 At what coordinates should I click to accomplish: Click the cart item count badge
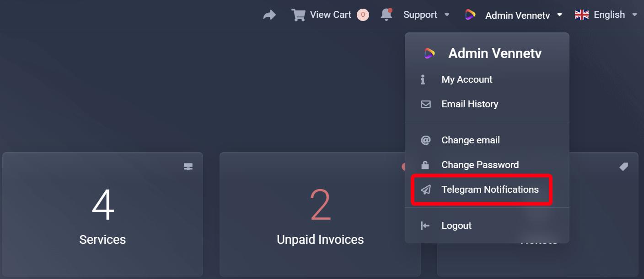(363, 15)
